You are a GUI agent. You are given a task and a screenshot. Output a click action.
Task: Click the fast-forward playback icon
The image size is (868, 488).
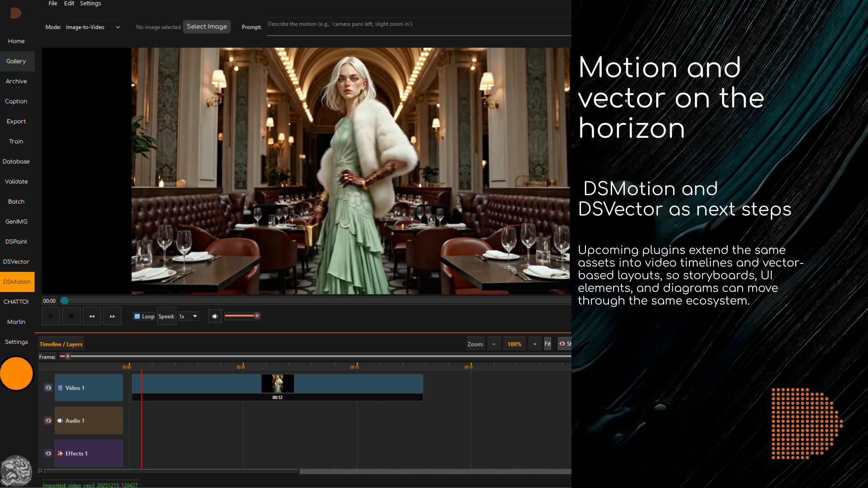pos(112,316)
